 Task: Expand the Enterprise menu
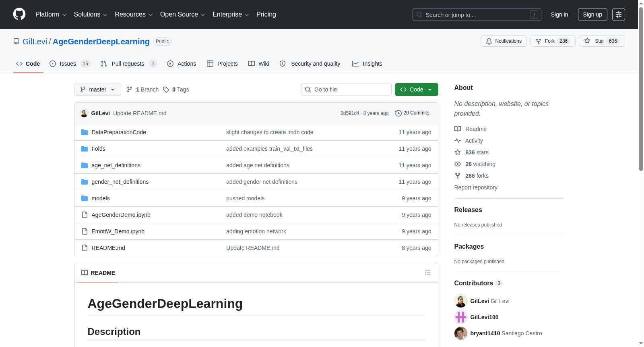pos(231,15)
